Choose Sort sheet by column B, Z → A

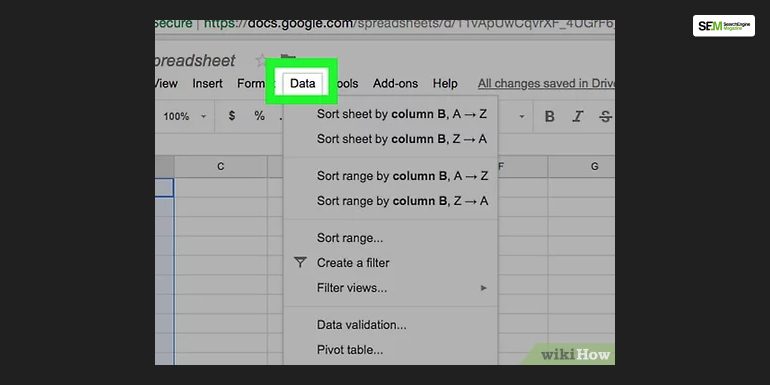click(391, 139)
